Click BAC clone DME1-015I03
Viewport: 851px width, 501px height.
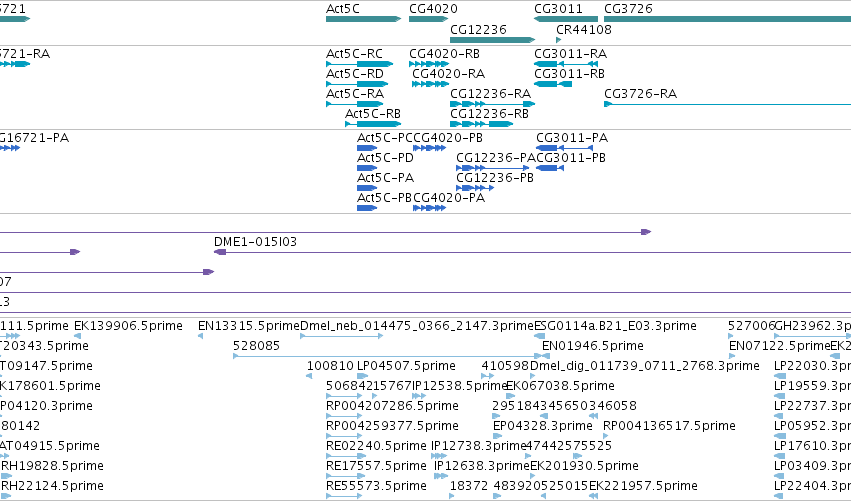pos(255,242)
